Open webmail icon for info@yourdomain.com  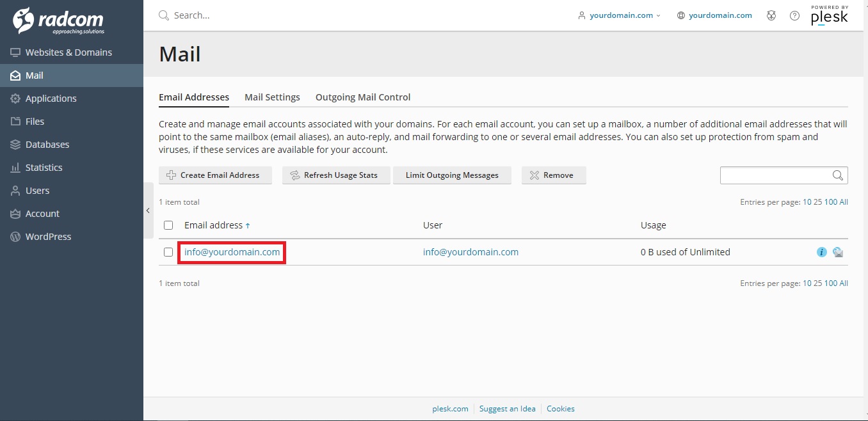coord(838,252)
